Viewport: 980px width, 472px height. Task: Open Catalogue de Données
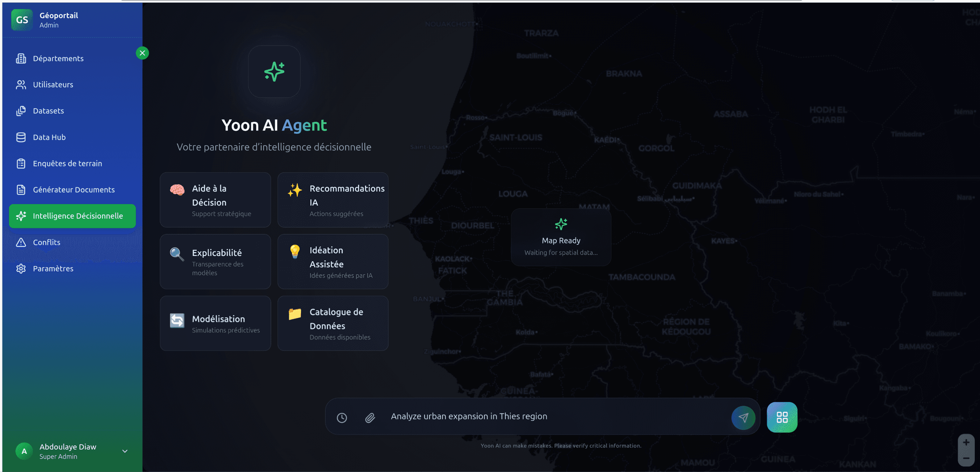332,323
